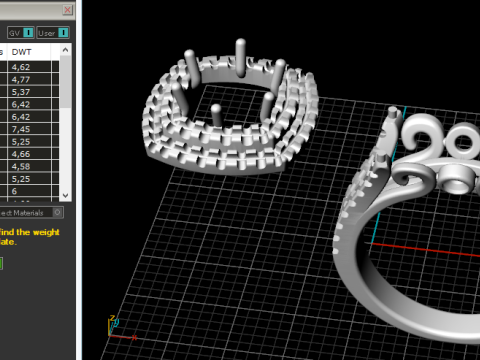Select the 4,66 DWT cell
This screenshot has height=360, width=480.
[29, 154]
